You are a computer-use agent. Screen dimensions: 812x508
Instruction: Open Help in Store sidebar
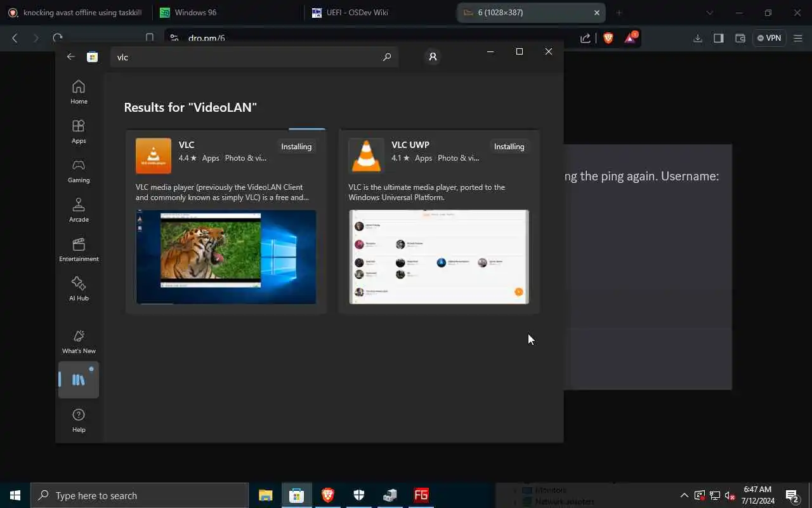(x=79, y=420)
